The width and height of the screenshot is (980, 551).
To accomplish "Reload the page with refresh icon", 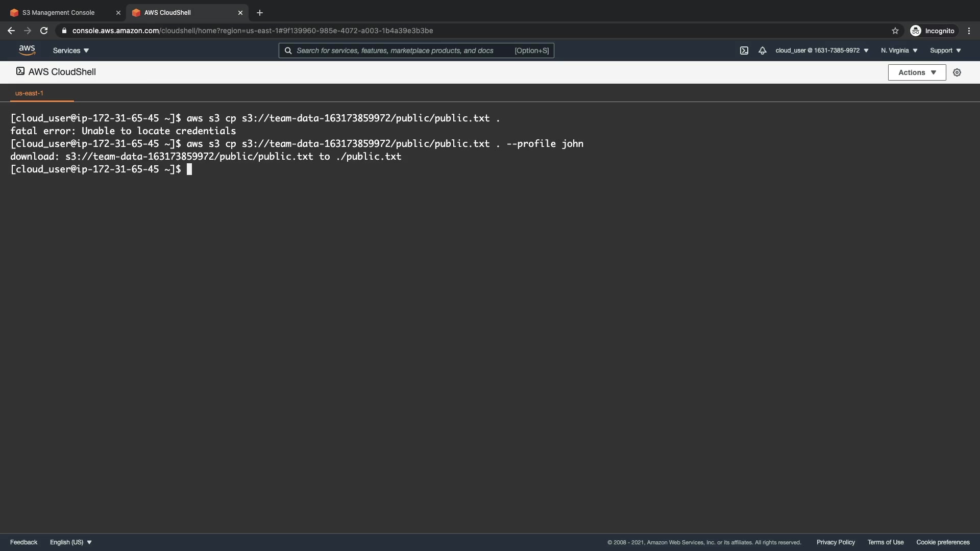I will (x=44, y=31).
